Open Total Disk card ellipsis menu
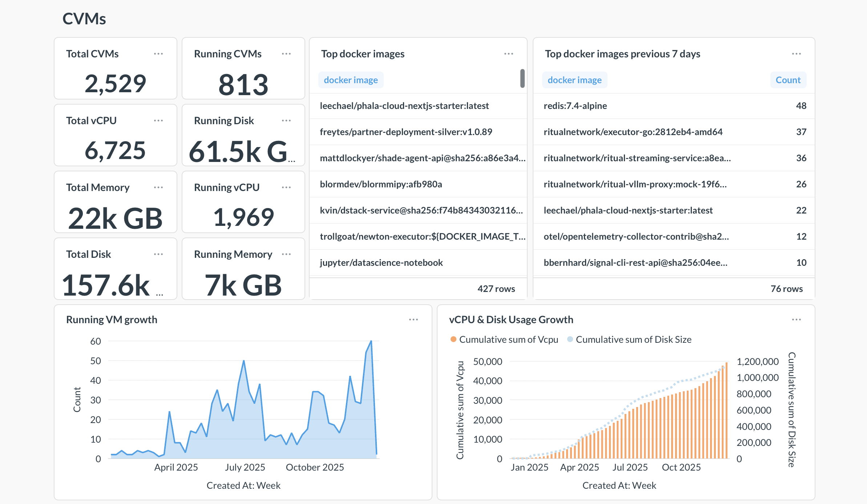The width and height of the screenshot is (867, 504). 158,254
